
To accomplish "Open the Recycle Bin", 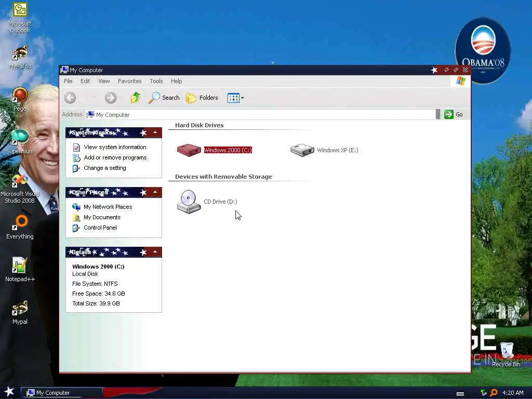I will coord(506,355).
